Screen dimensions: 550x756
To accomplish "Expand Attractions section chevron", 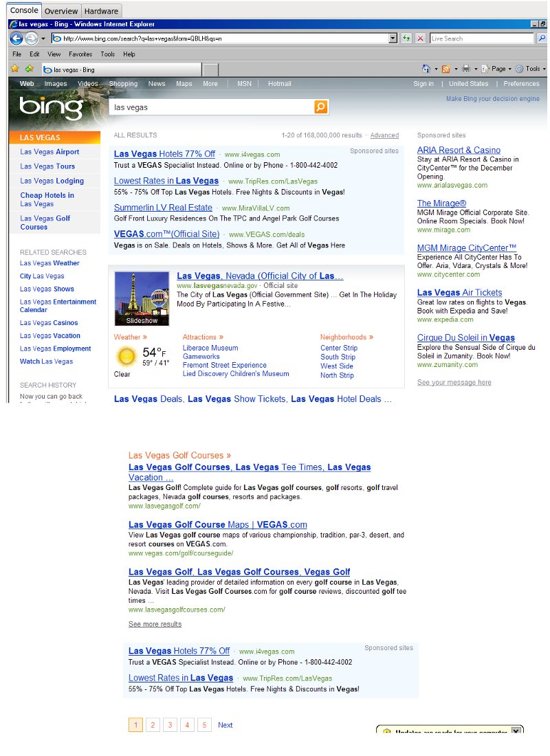I will pos(221,337).
